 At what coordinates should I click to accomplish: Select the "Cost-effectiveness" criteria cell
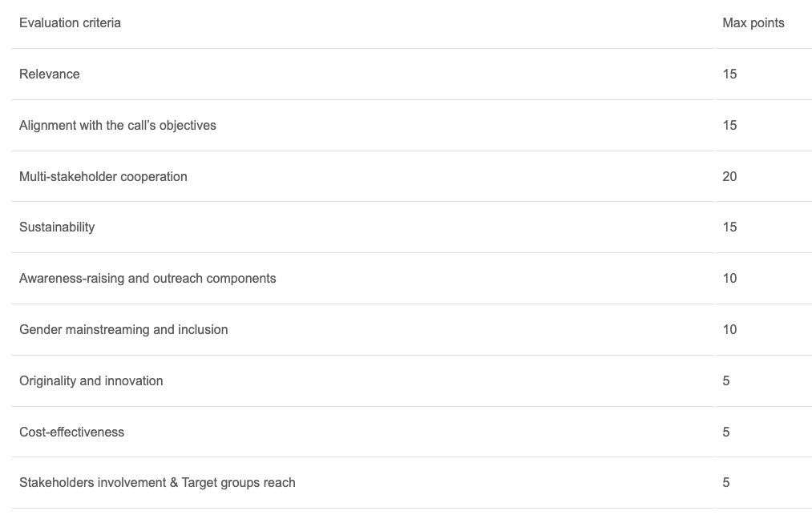coord(72,432)
